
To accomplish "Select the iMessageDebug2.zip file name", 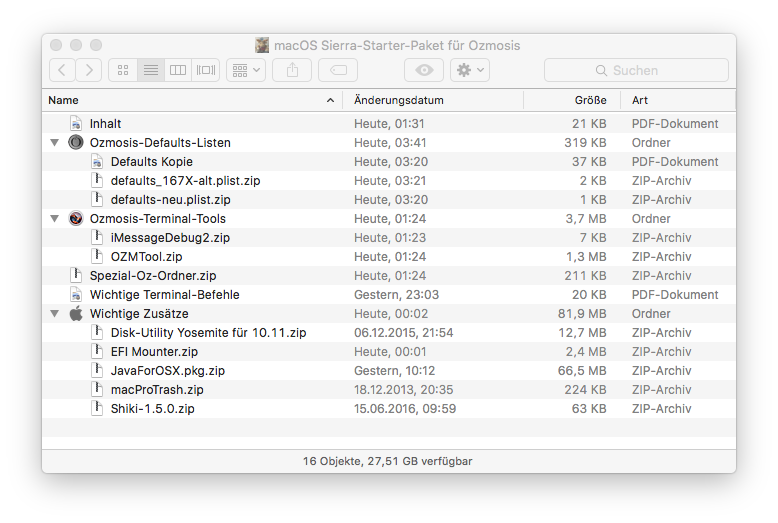I will point(170,238).
